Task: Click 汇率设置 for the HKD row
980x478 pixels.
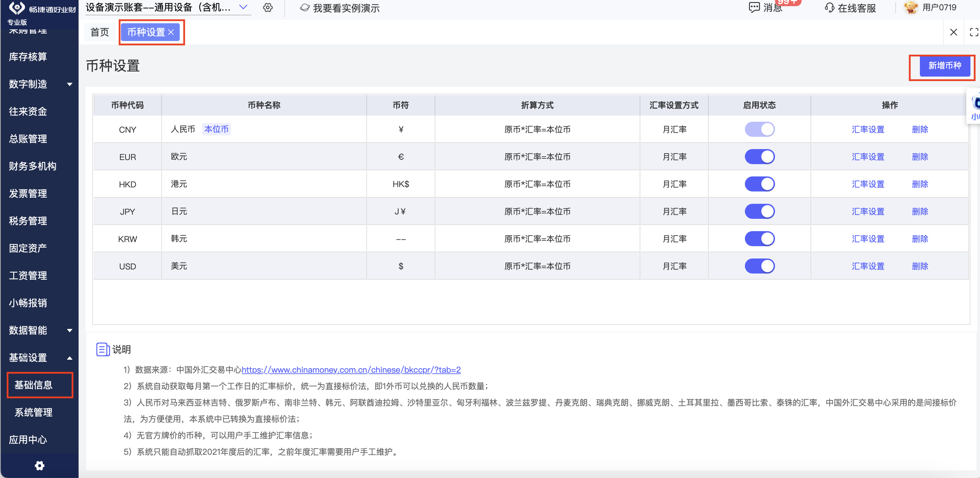Action: 868,184
